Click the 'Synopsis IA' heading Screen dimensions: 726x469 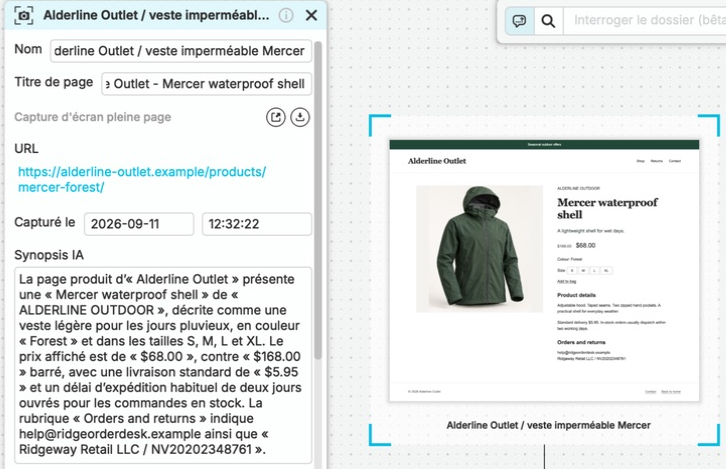coord(49,255)
